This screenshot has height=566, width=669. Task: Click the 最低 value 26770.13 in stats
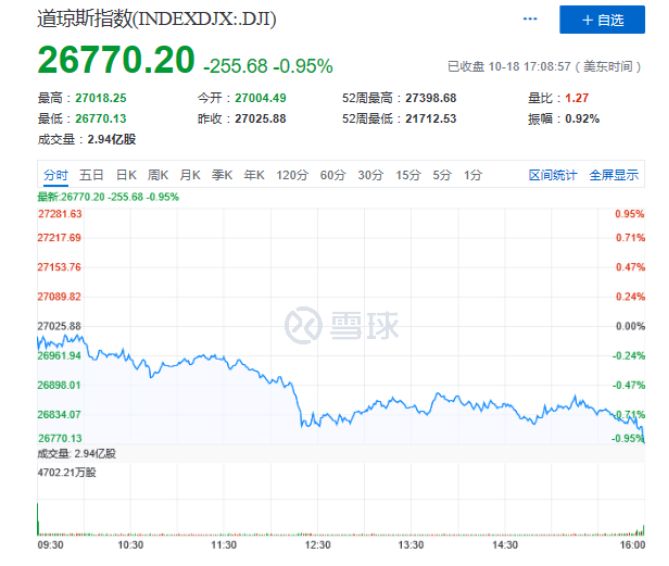101,119
